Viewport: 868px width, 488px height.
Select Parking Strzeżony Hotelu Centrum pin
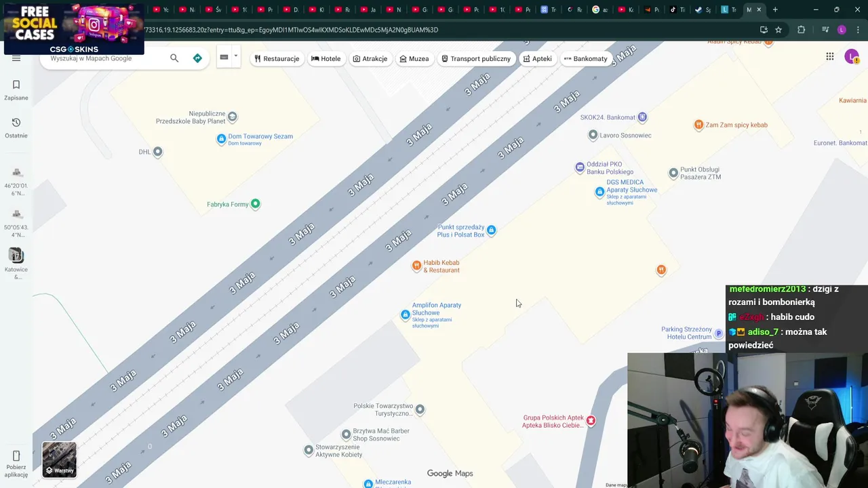pos(719,333)
